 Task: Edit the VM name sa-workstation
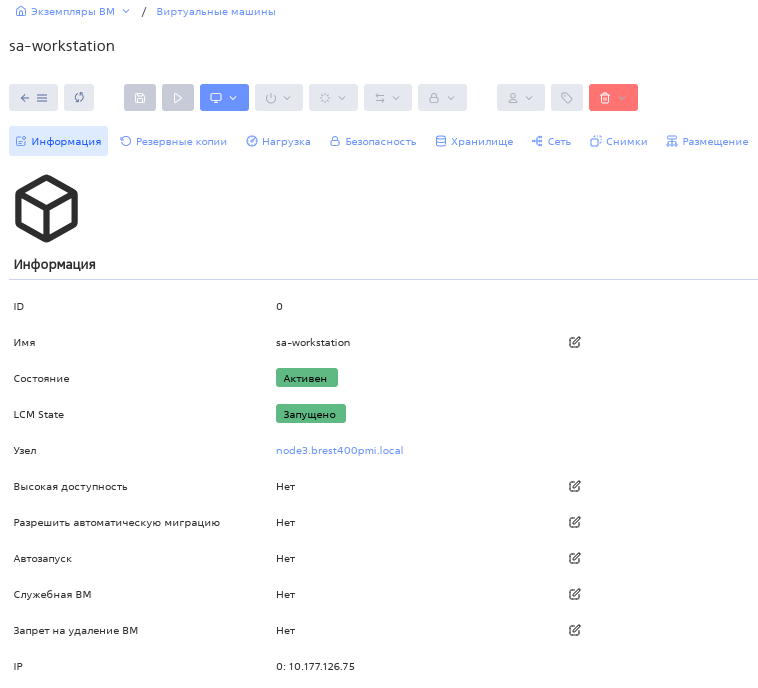[x=575, y=342]
